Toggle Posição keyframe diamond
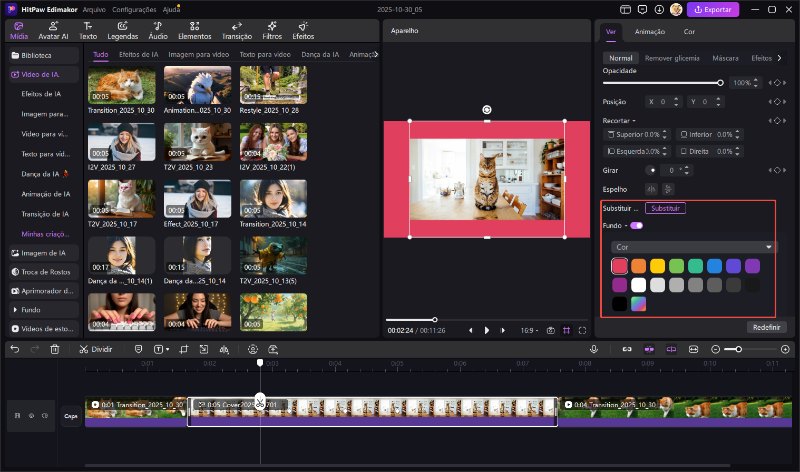The image size is (800, 472). 777,102
